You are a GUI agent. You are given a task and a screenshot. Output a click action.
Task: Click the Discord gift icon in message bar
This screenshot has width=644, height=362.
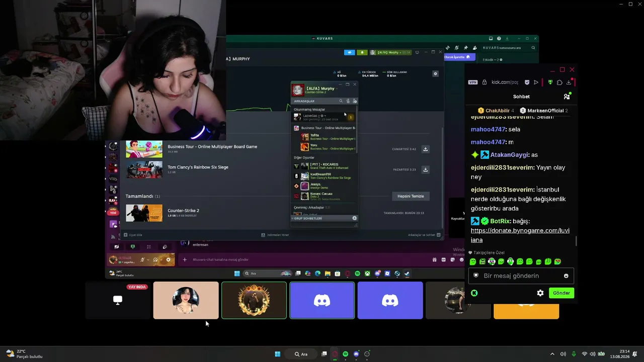[434, 260]
